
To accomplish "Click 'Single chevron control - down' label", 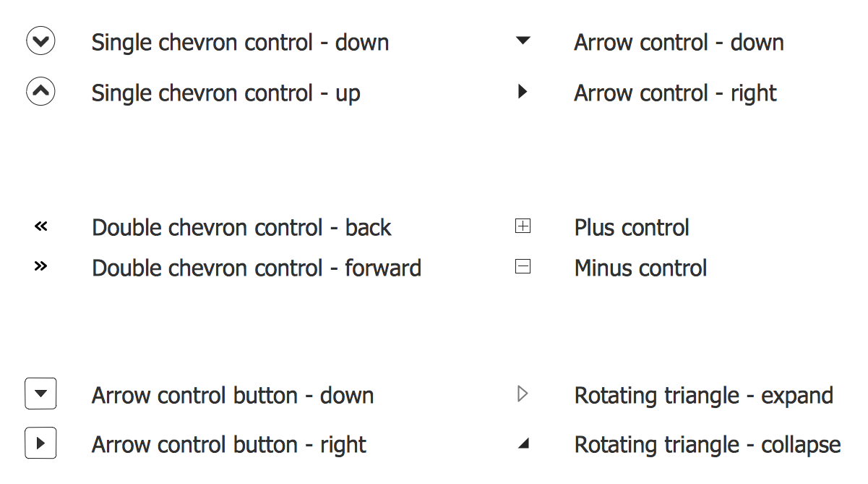I will click(x=240, y=43).
